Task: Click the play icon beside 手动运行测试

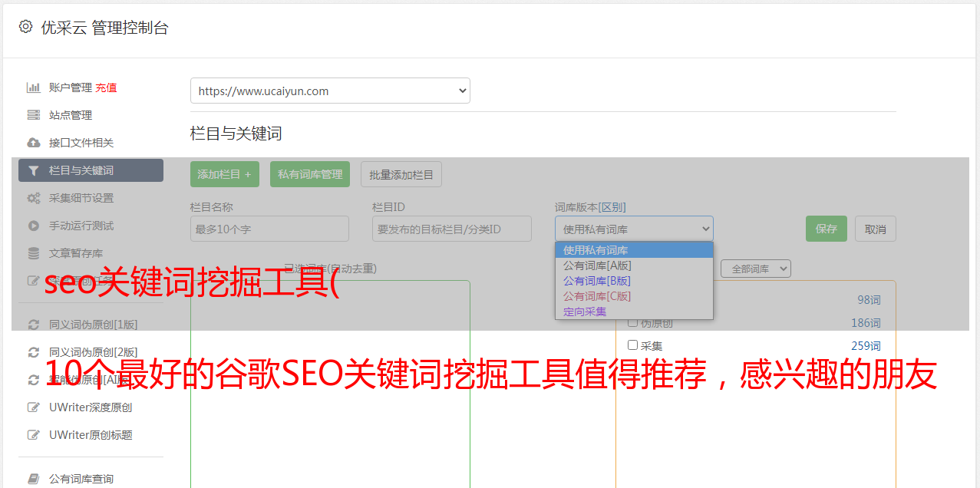Action: click(x=34, y=226)
